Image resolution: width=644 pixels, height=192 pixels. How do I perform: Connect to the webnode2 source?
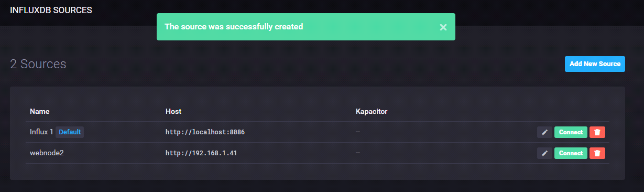pyautogui.click(x=571, y=153)
